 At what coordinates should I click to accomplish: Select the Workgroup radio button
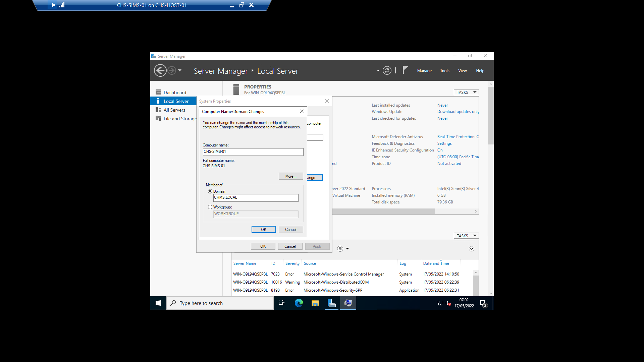(210, 207)
